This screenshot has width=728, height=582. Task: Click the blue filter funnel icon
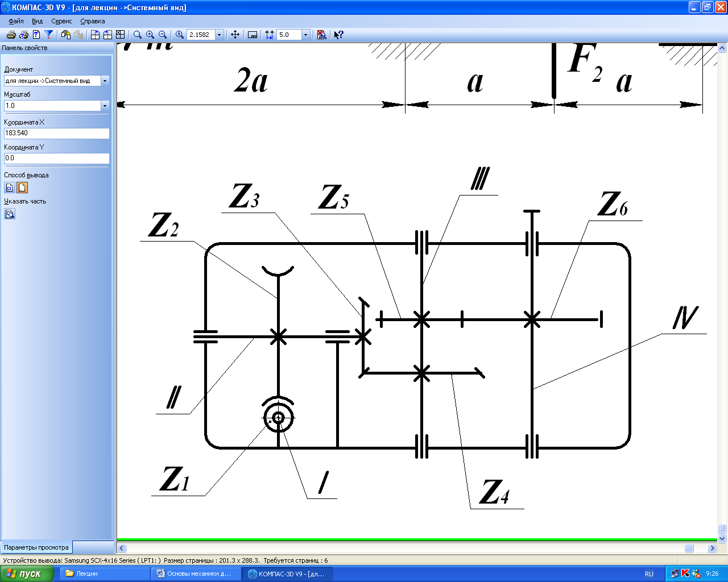point(49,35)
